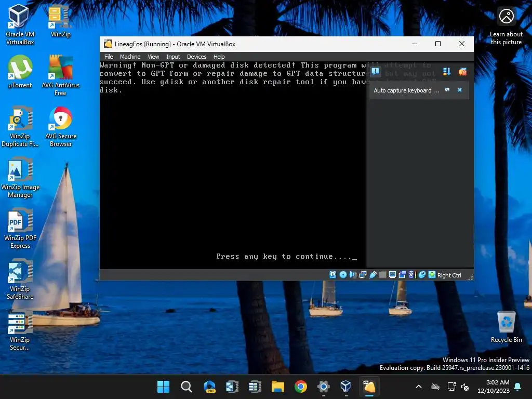
Task: Dismiss the Auto capture keyboard notification
Action: 460,90
